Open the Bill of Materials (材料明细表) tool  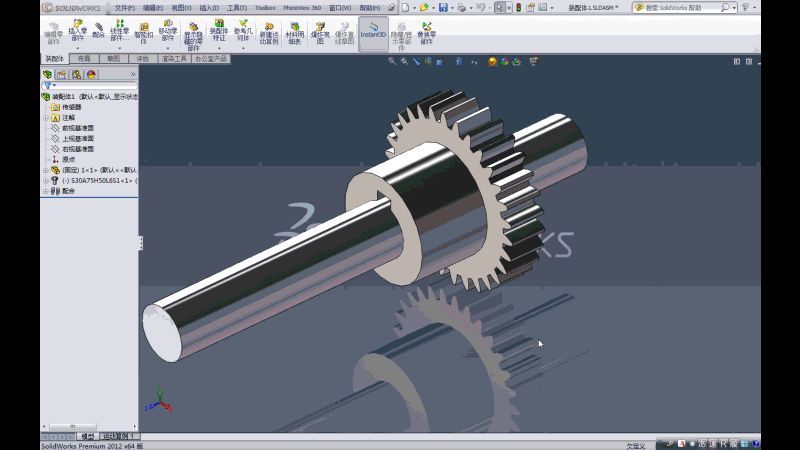[x=294, y=34]
